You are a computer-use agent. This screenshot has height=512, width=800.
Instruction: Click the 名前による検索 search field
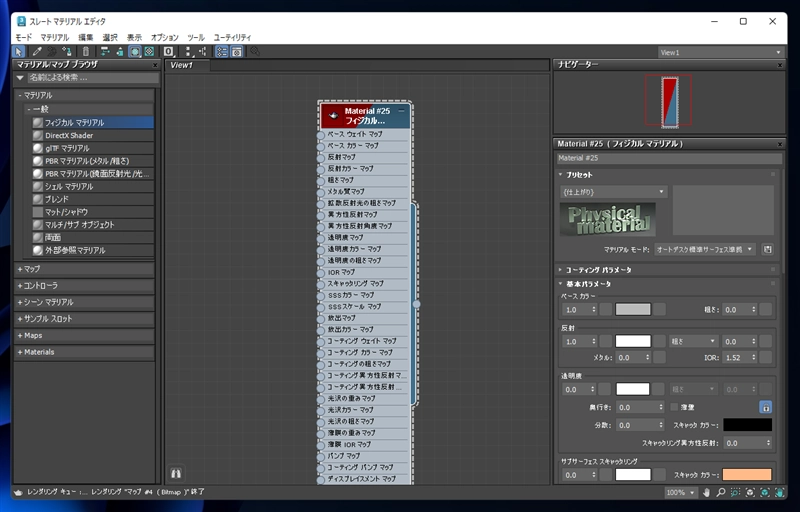tap(93, 78)
